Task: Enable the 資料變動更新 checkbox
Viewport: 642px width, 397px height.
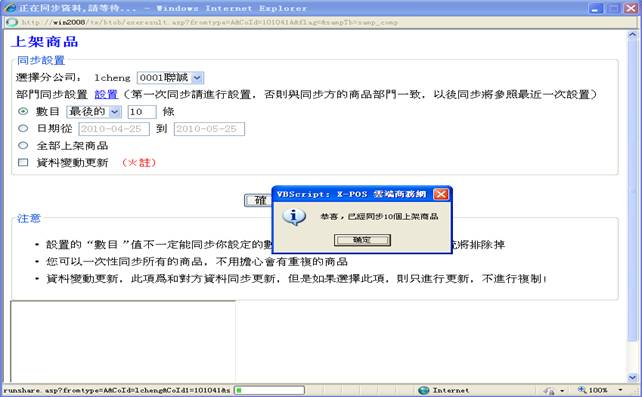Action: tap(23, 162)
